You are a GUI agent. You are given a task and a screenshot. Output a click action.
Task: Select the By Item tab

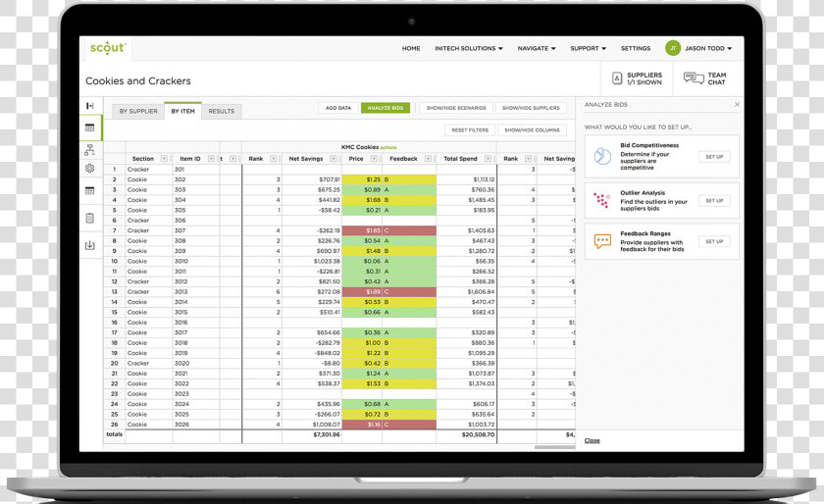pos(182,111)
